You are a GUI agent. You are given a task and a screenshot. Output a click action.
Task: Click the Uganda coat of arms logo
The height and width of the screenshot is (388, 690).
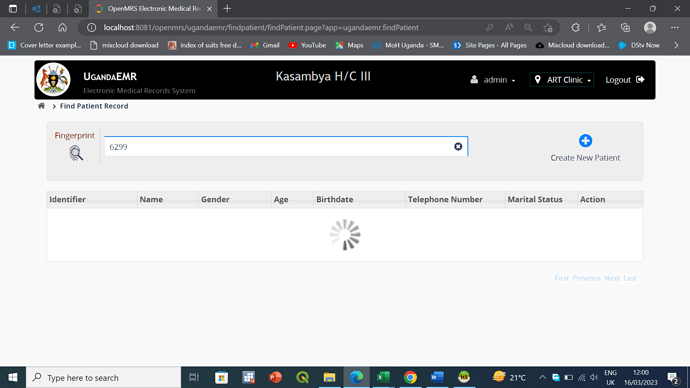[x=53, y=80]
